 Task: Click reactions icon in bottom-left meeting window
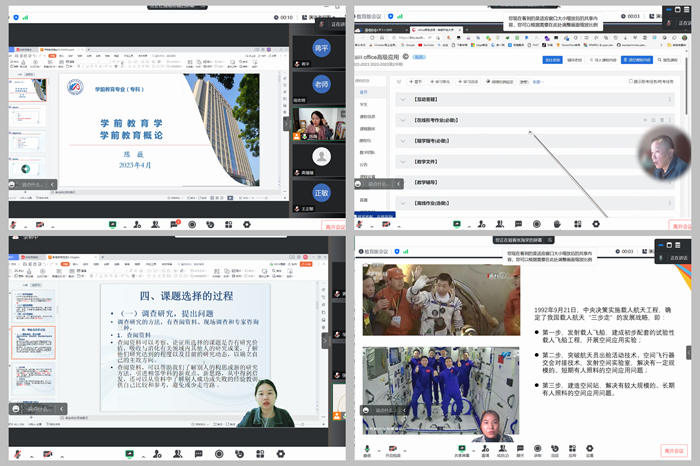240,454
